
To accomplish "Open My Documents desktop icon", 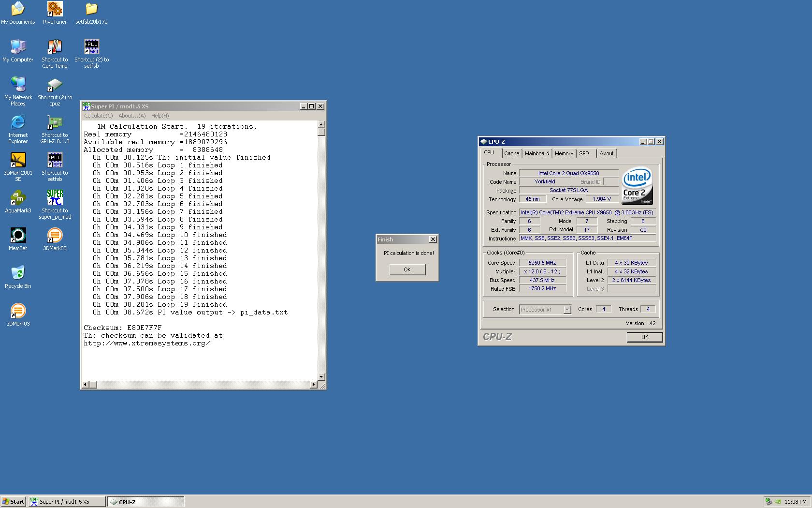I will tap(18, 13).
